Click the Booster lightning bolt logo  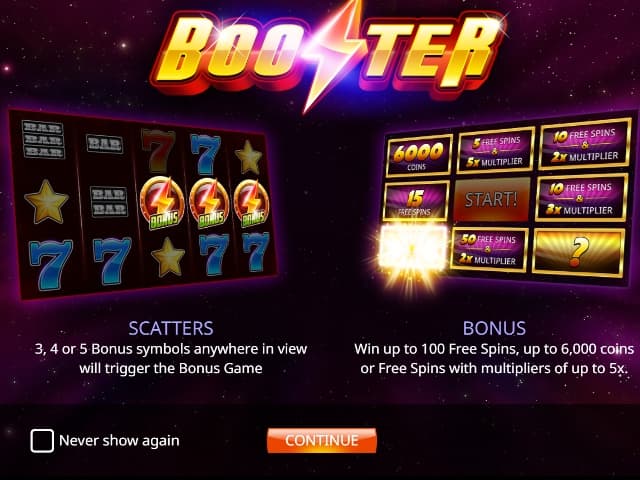click(328, 51)
